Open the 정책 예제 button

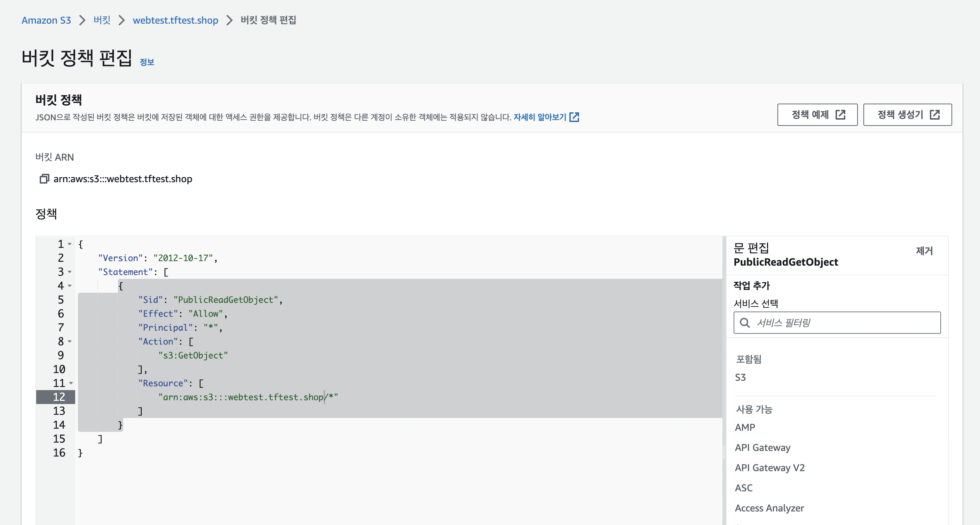(x=817, y=114)
